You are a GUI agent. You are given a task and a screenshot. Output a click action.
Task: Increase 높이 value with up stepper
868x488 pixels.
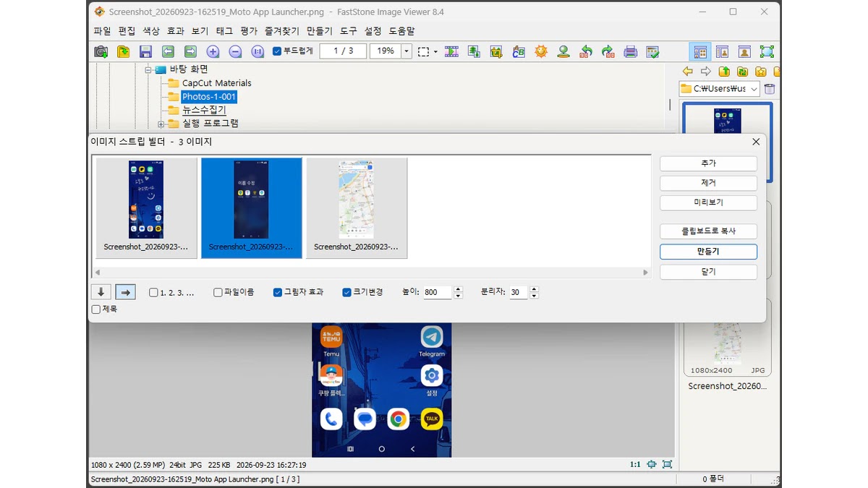458,289
